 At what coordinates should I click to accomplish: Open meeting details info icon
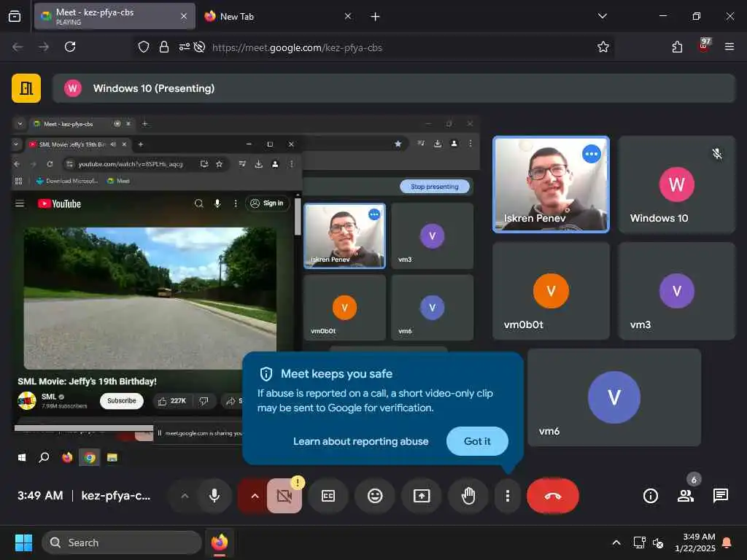click(650, 496)
